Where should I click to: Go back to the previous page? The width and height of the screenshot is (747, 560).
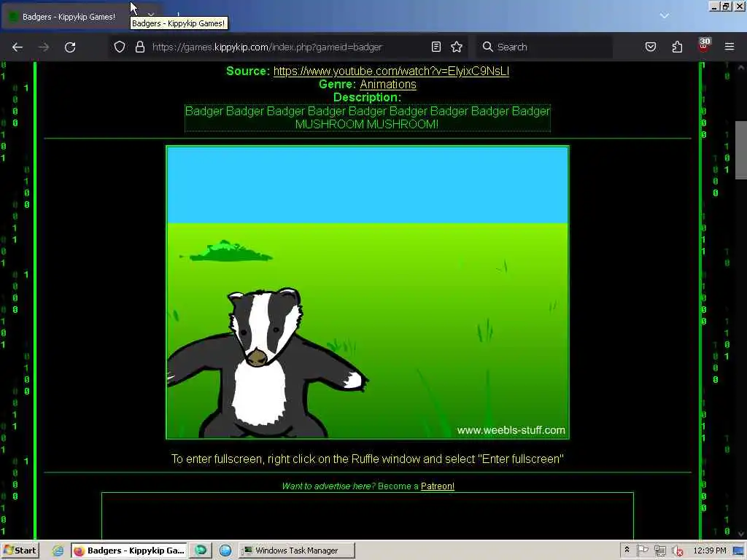pyautogui.click(x=18, y=47)
